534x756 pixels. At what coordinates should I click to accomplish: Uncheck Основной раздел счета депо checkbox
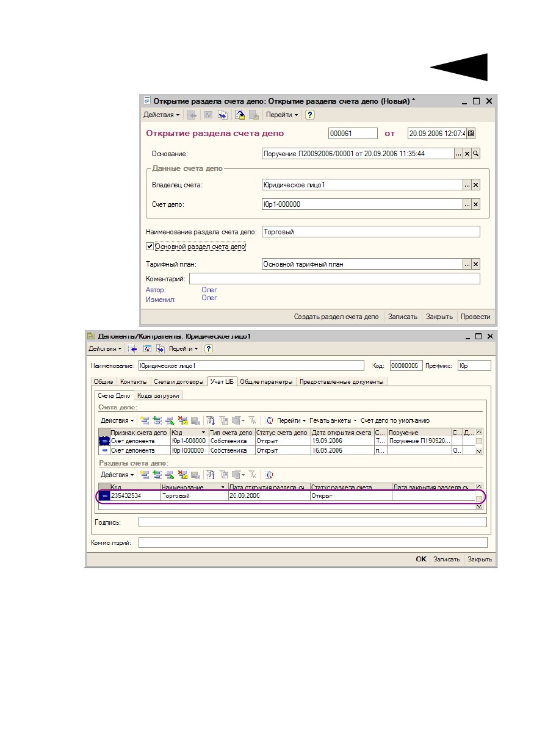150,247
